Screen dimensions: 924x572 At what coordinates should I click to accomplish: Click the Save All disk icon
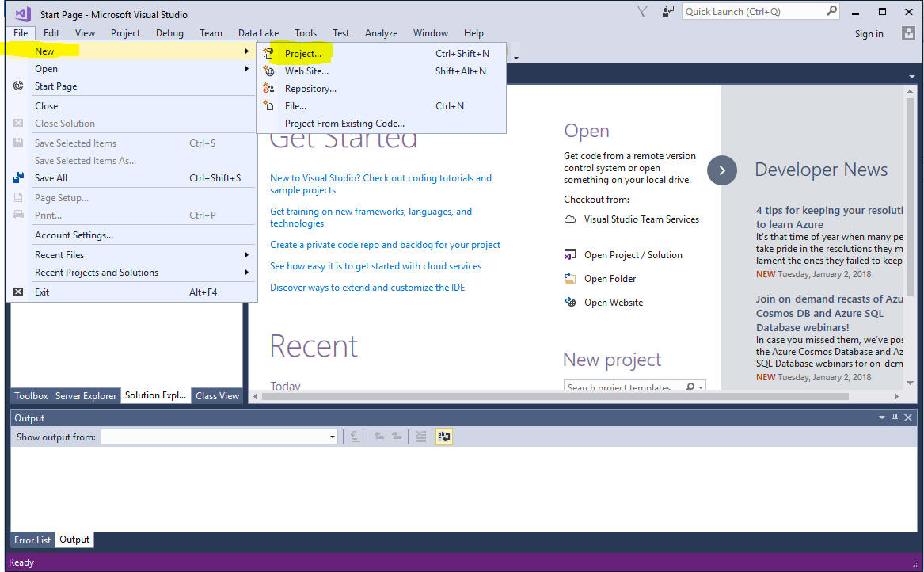(x=18, y=178)
